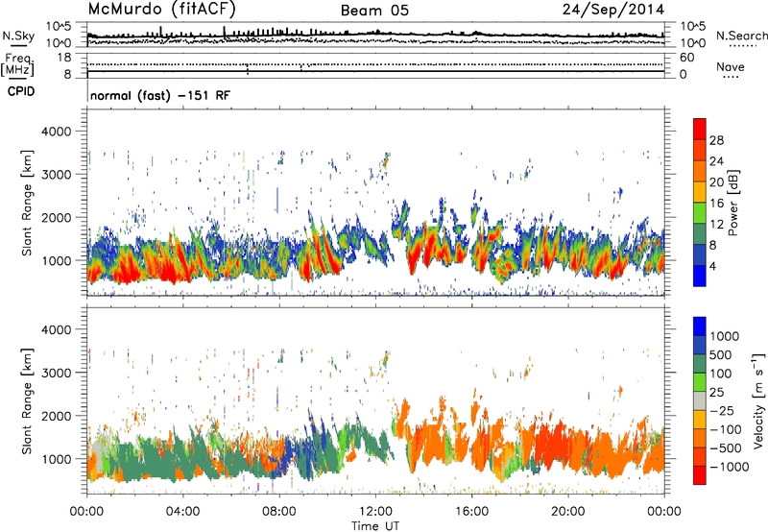Screen dimensions: 768x532
Task: Click the '60' Nave axis tick
Action: coord(686,58)
